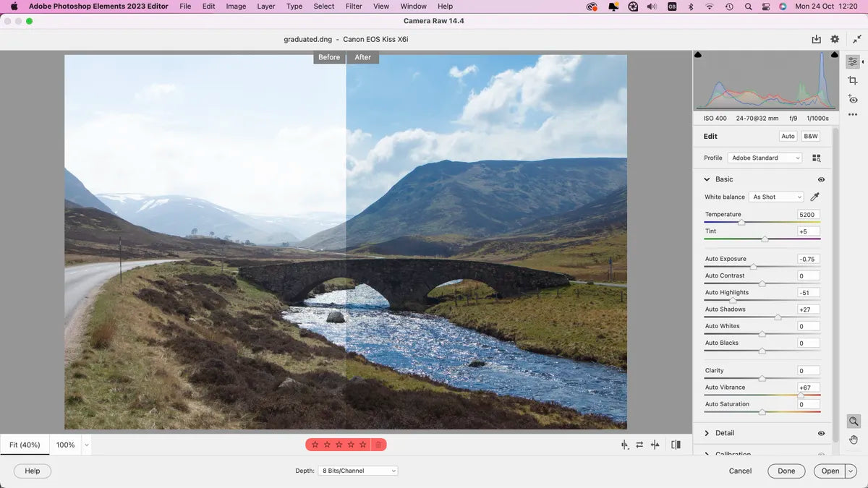
Task: Toggle visibility of Basic panel edits
Action: point(821,179)
